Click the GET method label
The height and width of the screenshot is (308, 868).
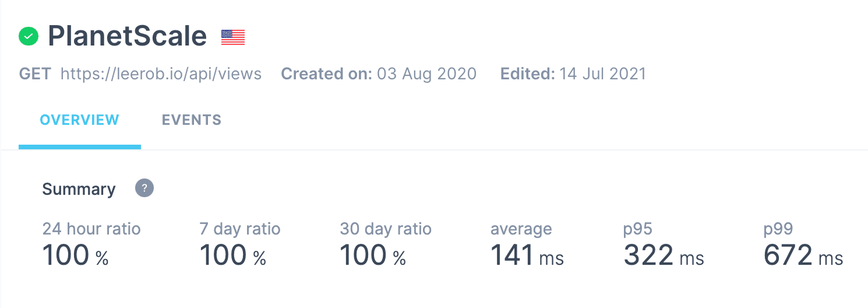point(35,74)
